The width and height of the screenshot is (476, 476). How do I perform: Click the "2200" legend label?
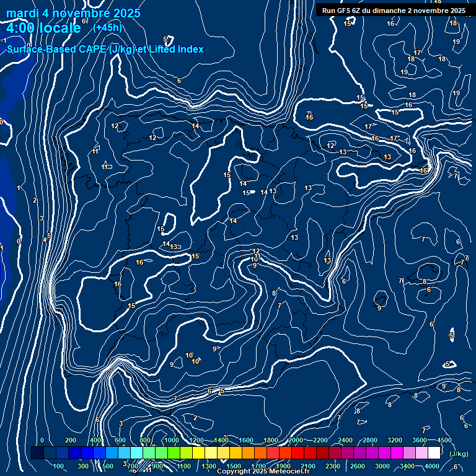[x=320, y=440]
